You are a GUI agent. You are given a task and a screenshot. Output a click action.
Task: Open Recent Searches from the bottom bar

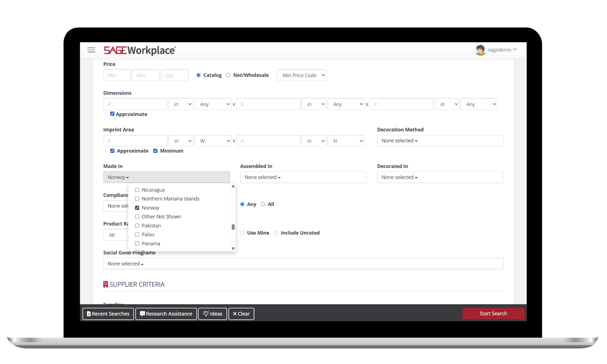[108, 314]
